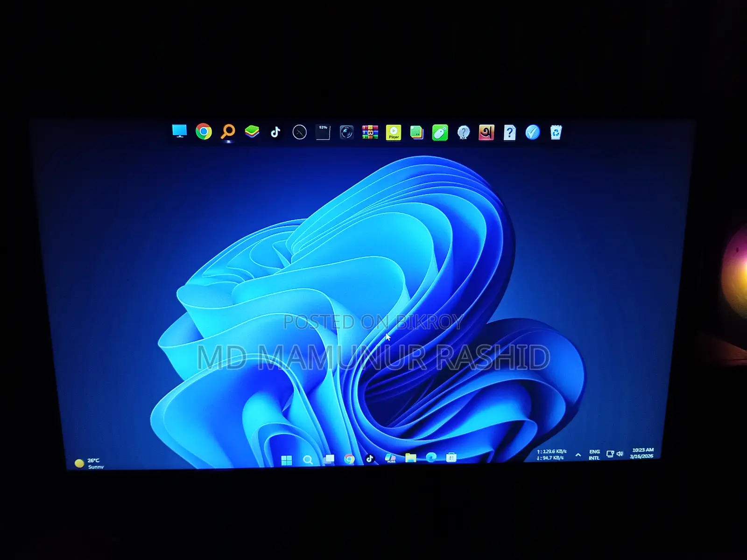Open the green stacked-squares app icon
The height and width of the screenshot is (560, 747).
[416, 133]
